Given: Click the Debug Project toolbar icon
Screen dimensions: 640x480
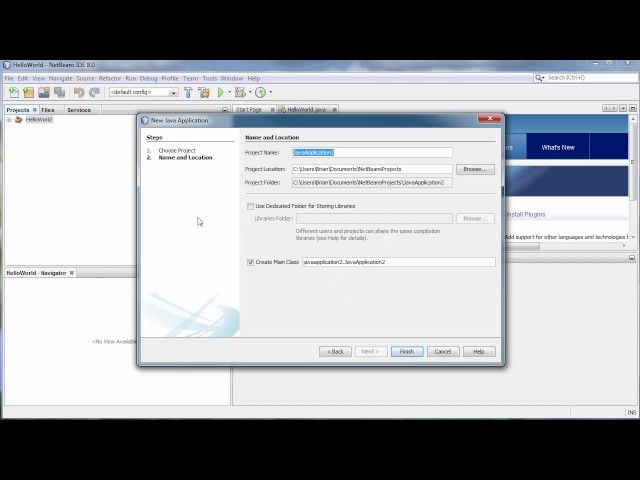Looking at the screenshot, I should [x=240, y=92].
